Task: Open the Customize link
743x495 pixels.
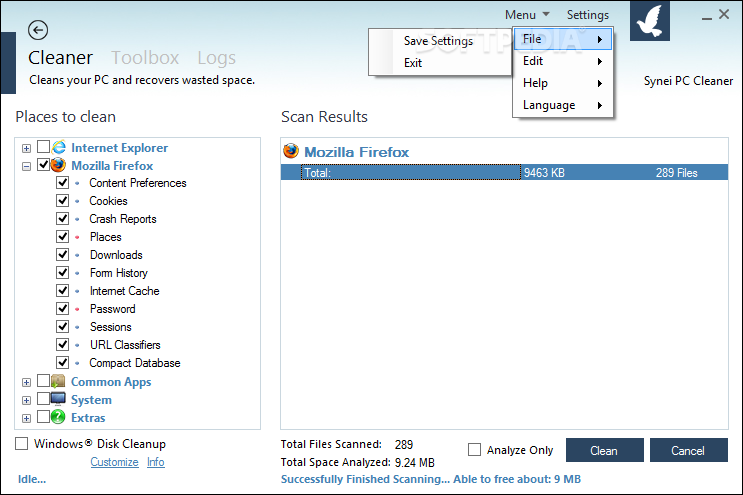Action: [x=114, y=462]
